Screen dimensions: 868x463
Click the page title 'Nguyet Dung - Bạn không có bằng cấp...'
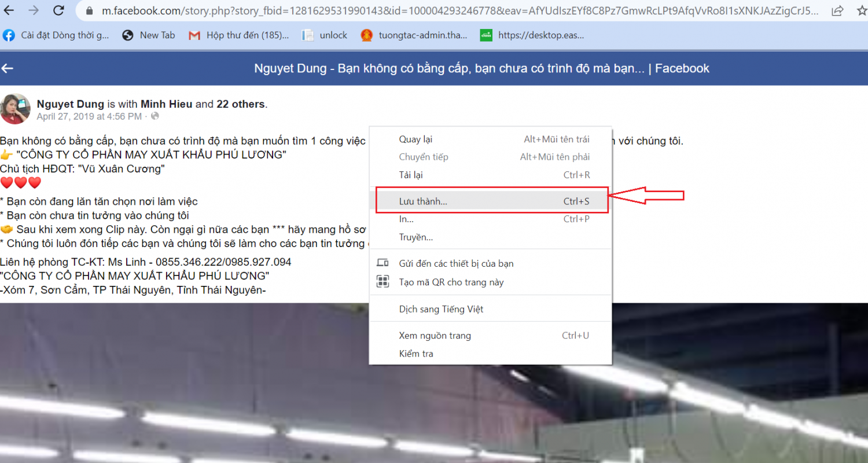[x=481, y=68]
